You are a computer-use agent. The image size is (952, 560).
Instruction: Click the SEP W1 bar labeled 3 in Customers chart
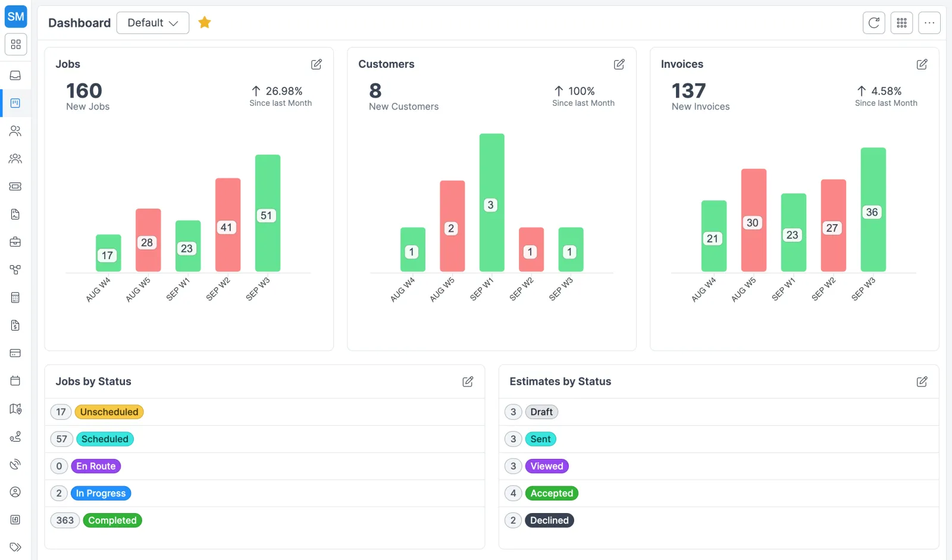pyautogui.click(x=492, y=202)
